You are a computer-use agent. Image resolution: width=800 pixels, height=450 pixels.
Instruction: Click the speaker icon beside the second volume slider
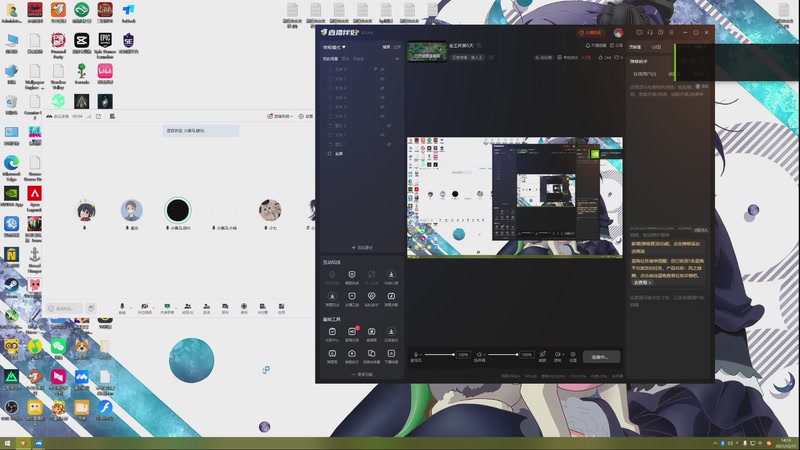479,354
